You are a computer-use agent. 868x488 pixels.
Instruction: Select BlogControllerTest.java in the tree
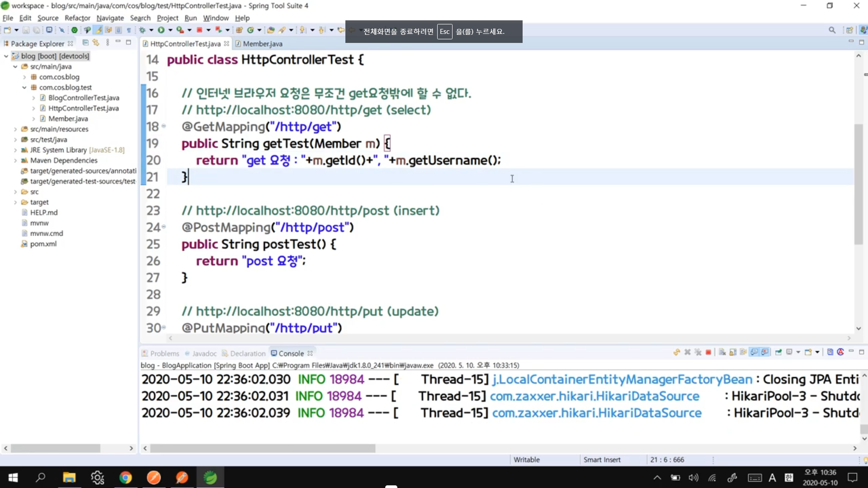coord(84,98)
